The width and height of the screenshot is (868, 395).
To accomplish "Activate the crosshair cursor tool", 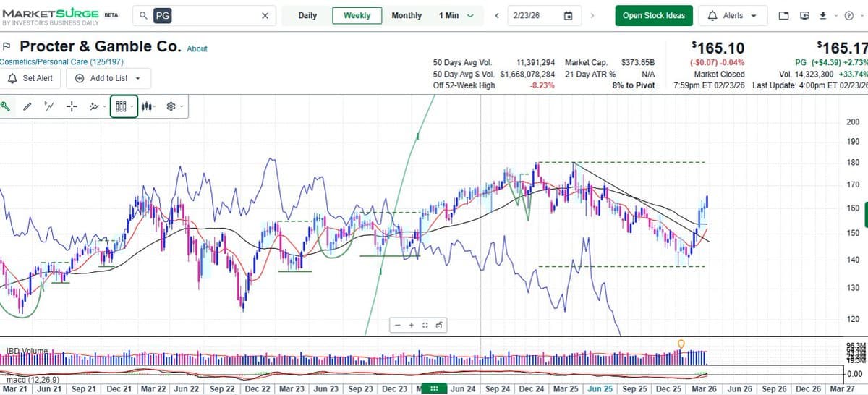I will point(72,107).
